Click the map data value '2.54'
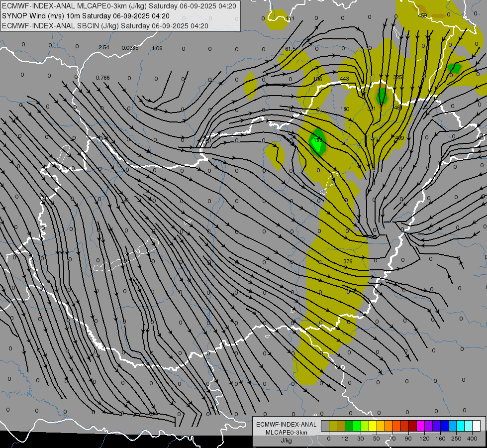 point(104,47)
